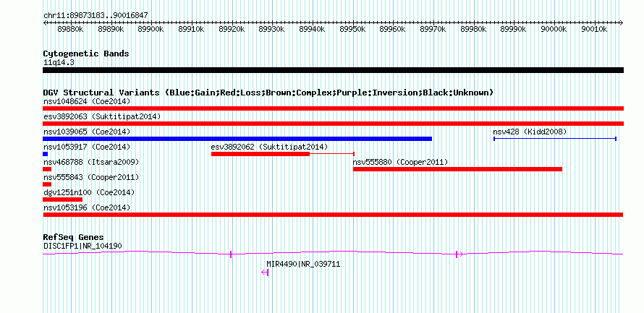Viewport: 644px width, 313px height.
Task: Open the nsv1053196 (Coe2014) label
Action: pos(87,207)
